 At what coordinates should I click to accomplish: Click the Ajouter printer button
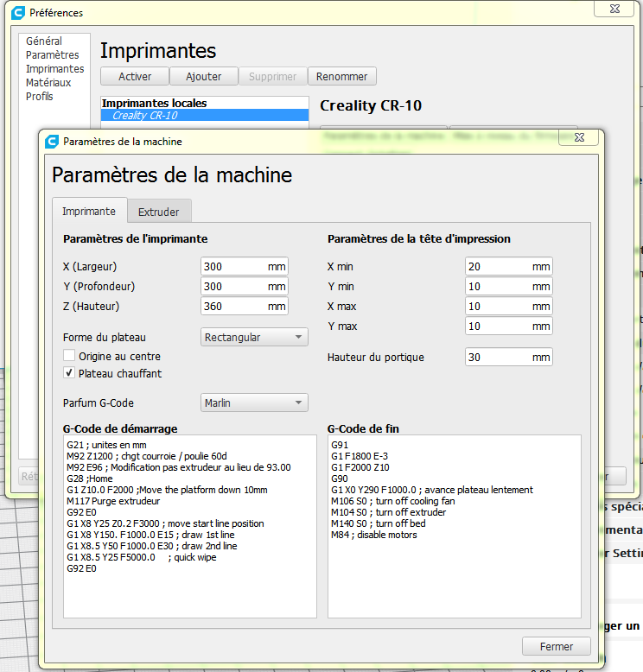204,76
